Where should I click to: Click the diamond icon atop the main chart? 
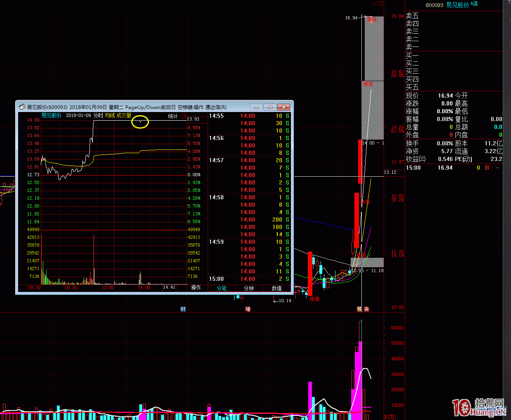375,3
